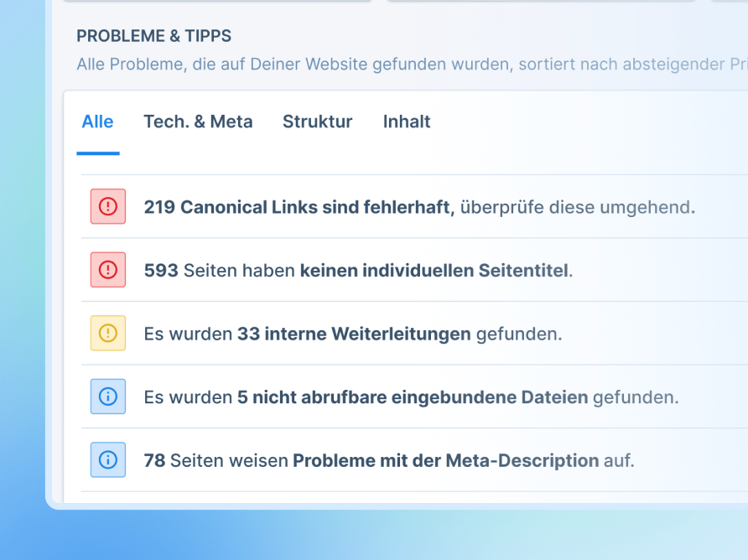Click red error icon beside Canonical Links

[x=108, y=206]
